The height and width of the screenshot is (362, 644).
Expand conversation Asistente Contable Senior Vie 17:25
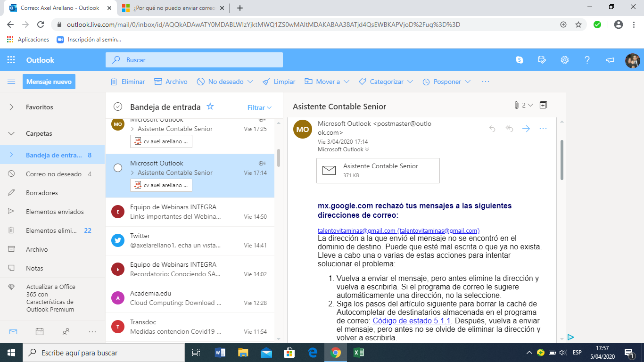(132, 129)
